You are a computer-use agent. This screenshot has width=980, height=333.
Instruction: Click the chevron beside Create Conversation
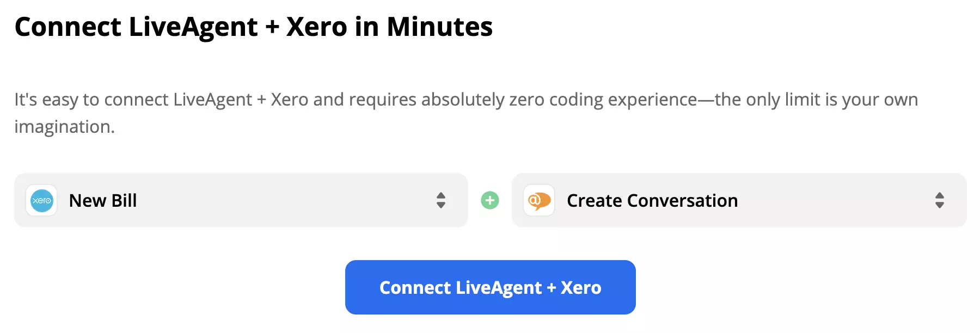[x=940, y=200]
